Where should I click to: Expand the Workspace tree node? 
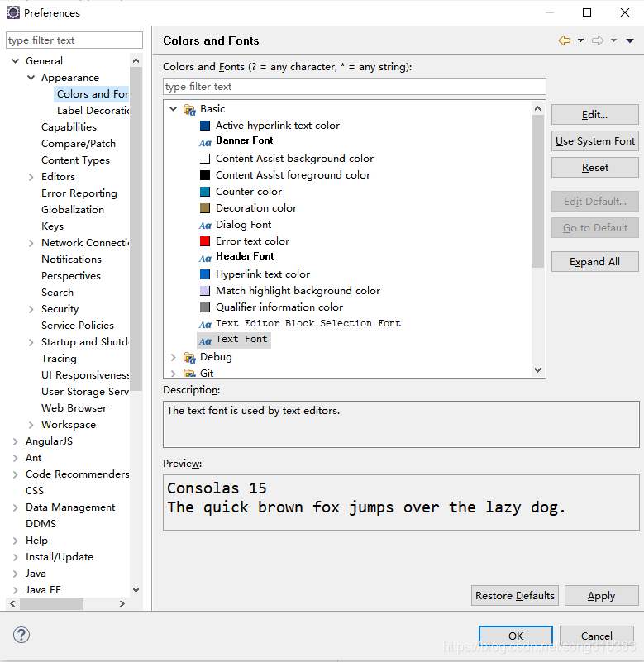(31, 425)
